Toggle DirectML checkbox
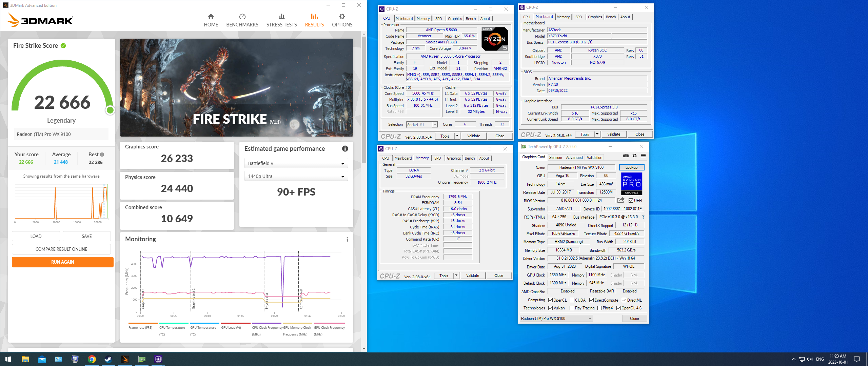The width and height of the screenshot is (868, 366). pos(624,300)
